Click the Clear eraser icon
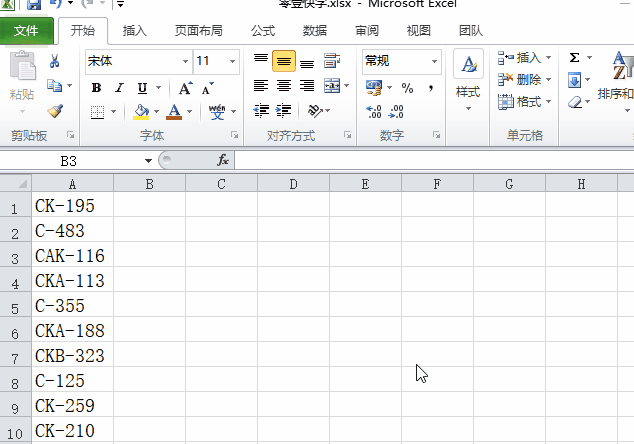 (x=575, y=102)
